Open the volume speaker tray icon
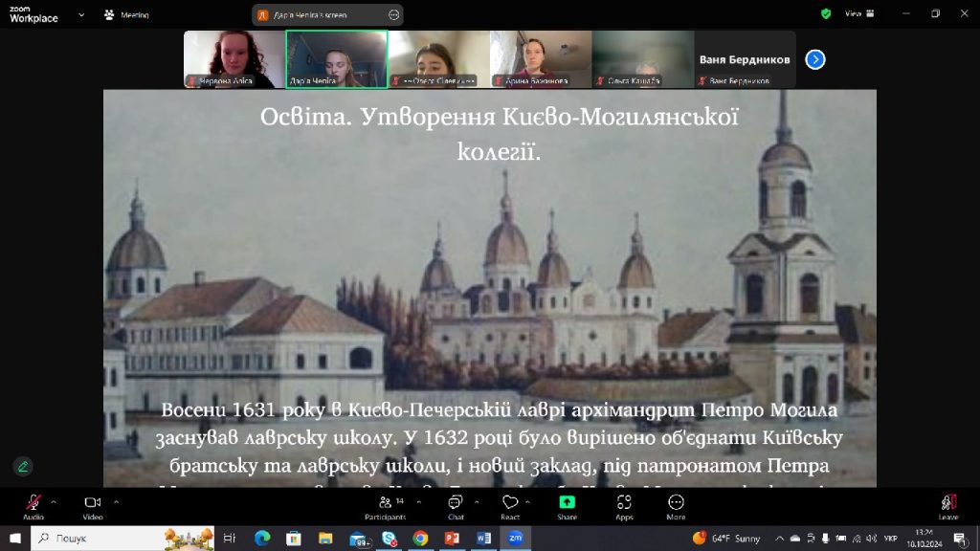 (872, 539)
